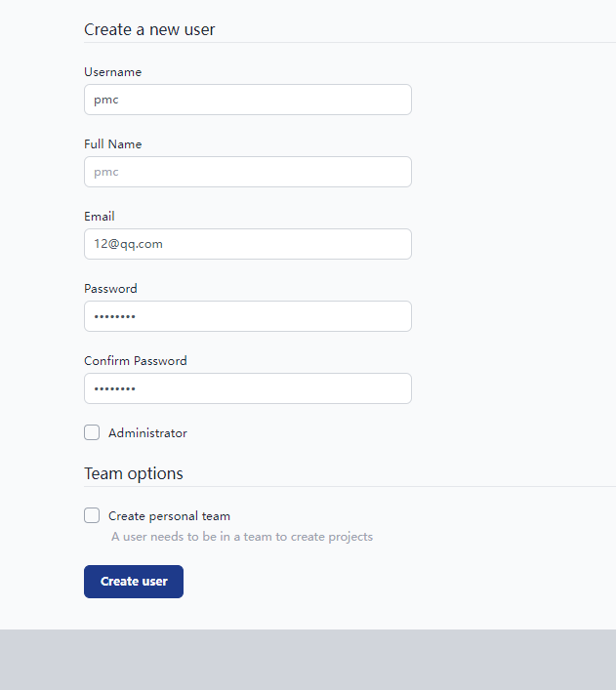The width and height of the screenshot is (616, 690).
Task: Click the Confirm Password label
Action: pyautogui.click(x=135, y=361)
